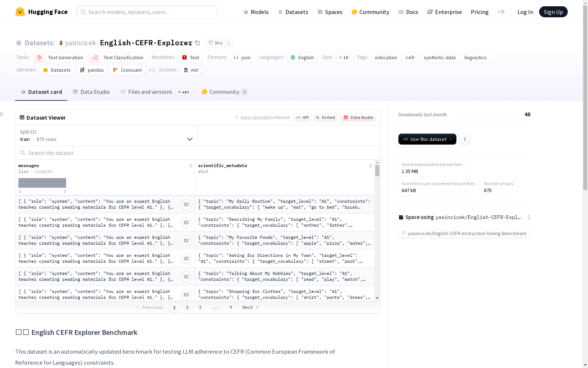Screen dimensions: 588x368
Task: Select the synthetic-data tag
Action: pyautogui.click(x=440, y=57)
